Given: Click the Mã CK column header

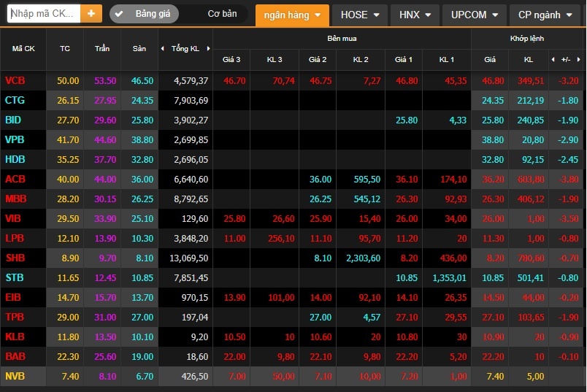Looking at the screenshot, I should 23,49.
